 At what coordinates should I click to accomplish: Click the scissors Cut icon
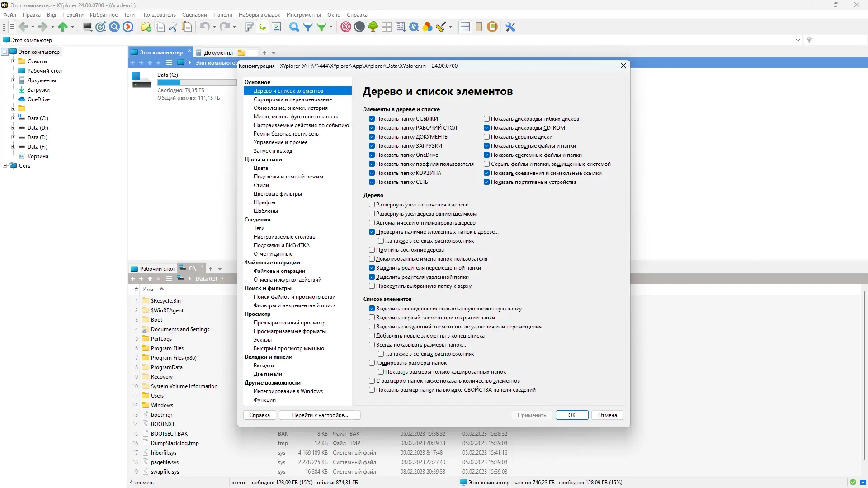click(173, 27)
